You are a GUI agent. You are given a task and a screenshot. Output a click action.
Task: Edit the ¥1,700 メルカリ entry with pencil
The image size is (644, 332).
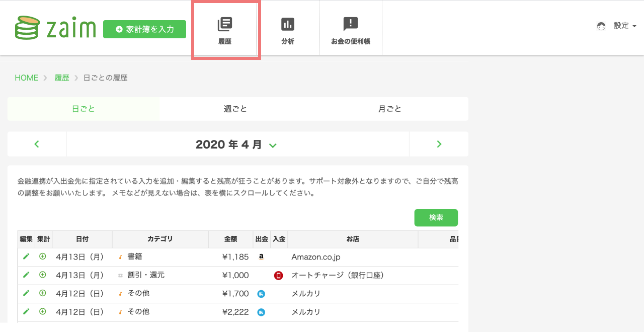pos(26,293)
